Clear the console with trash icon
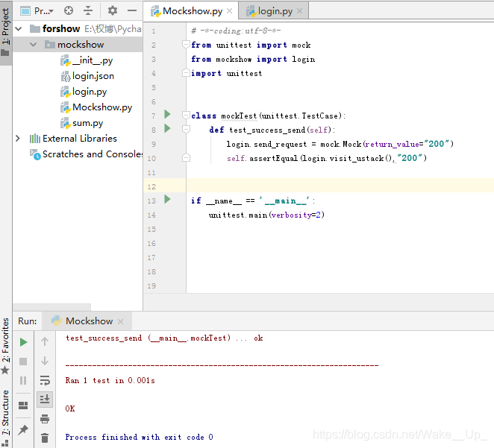494x448 pixels. click(x=45, y=438)
